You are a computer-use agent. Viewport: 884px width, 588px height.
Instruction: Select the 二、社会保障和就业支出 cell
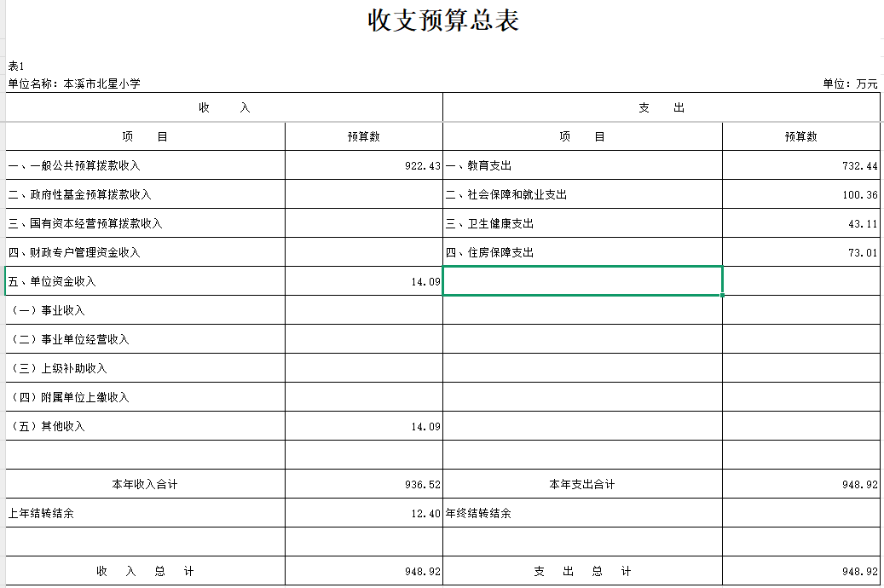click(583, 194)
